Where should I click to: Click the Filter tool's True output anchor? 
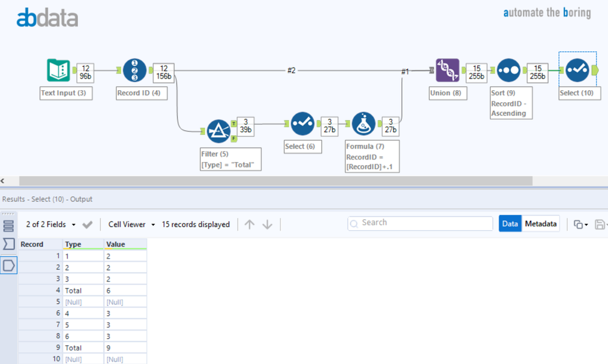[234, 124]
